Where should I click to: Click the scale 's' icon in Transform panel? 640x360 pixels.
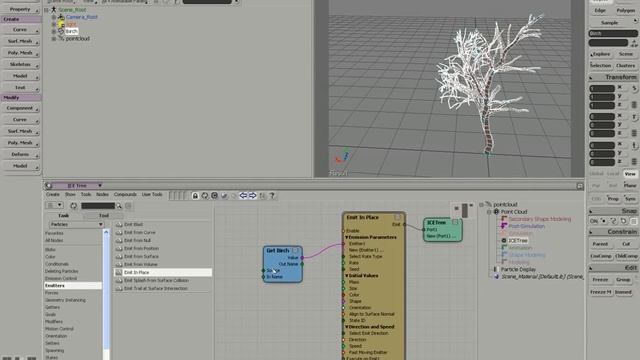pos(634,89)
